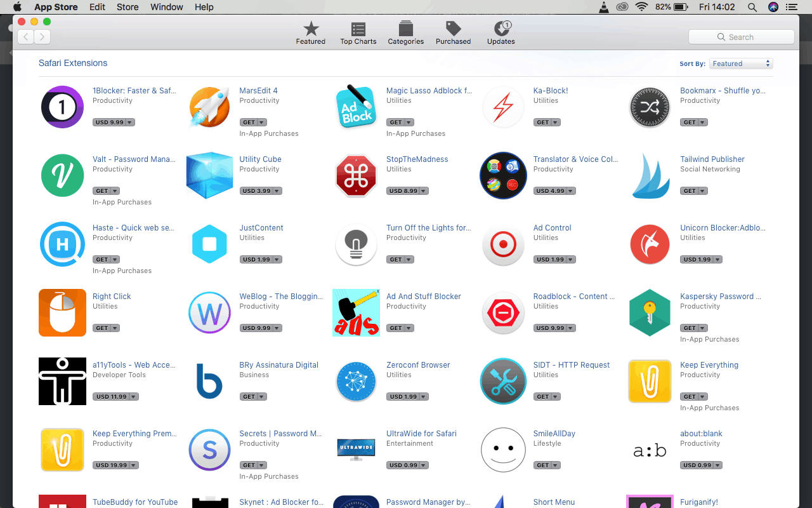812x508 pixels.
Task: Open the Sort By Featured dropdown
Action: pos(741,63)
